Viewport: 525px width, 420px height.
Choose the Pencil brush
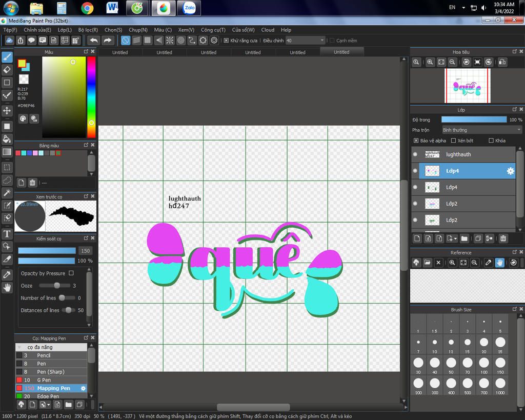pyautogui.click(x=51, y=355)
